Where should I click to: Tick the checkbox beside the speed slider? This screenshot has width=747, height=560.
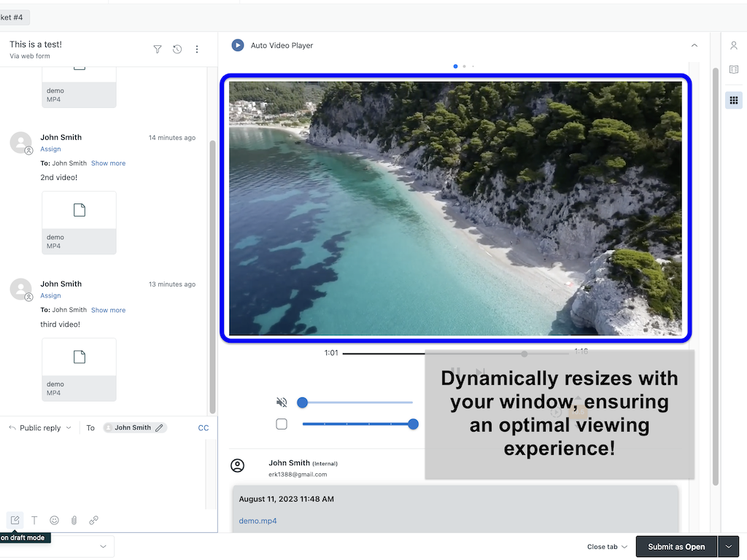tap(282, 424)
